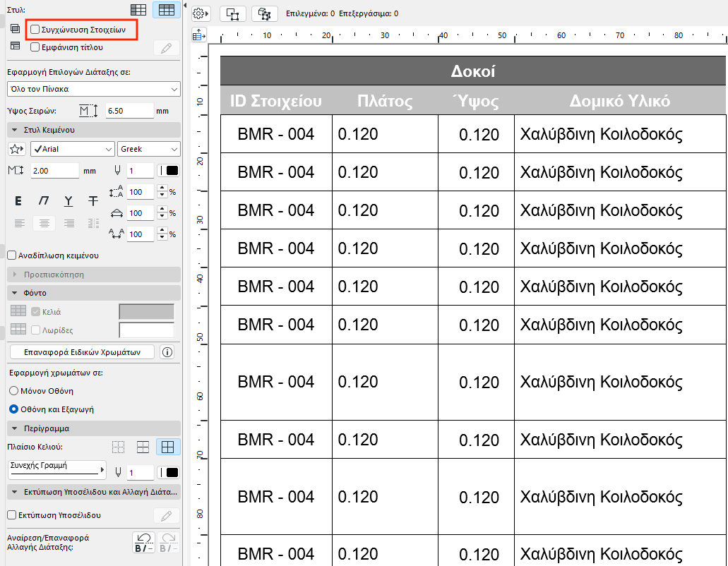Select the ID Στοιχείου column header
Image resolution: width=728 pixels, height=566 pixels.
[x=276, y=101]
